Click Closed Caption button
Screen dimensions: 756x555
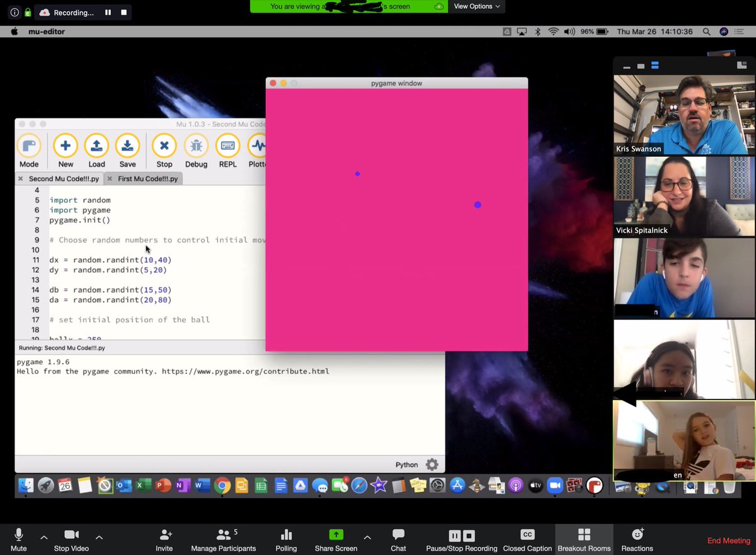pyautogui.click(x=527, y=540)
